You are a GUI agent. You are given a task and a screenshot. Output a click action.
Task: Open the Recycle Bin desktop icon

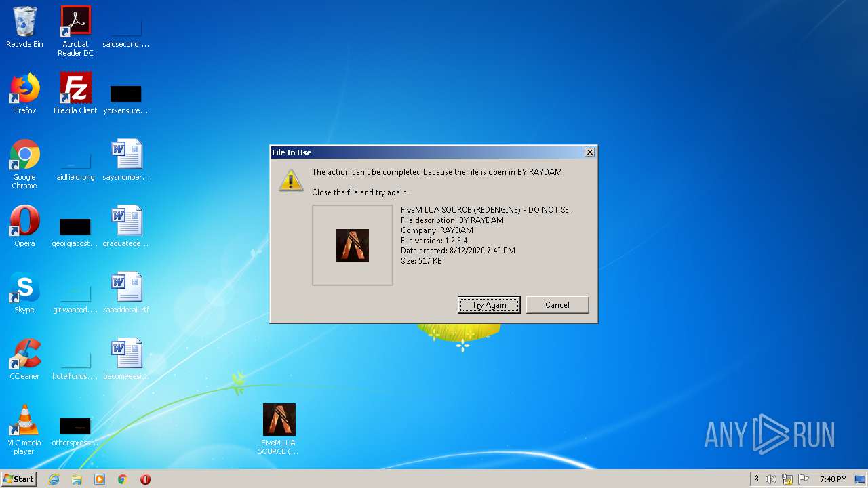24,28
